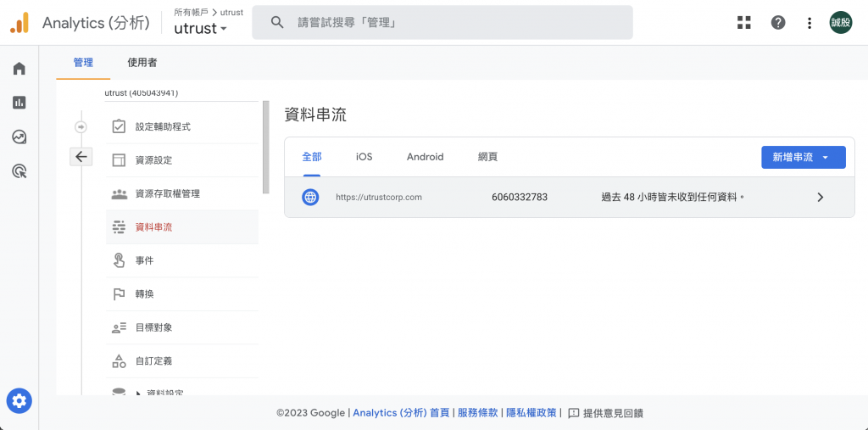Click the stream URL https://utrustcorp.com
The image size is (868, 430).
(x=379, y=197)
